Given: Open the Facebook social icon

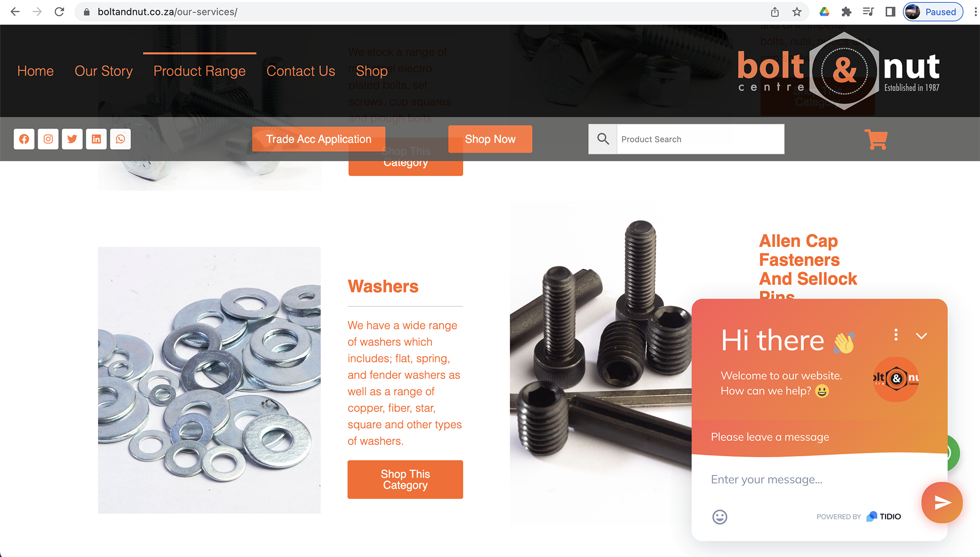Looking at the screenshot, I should tap(24, 139).
